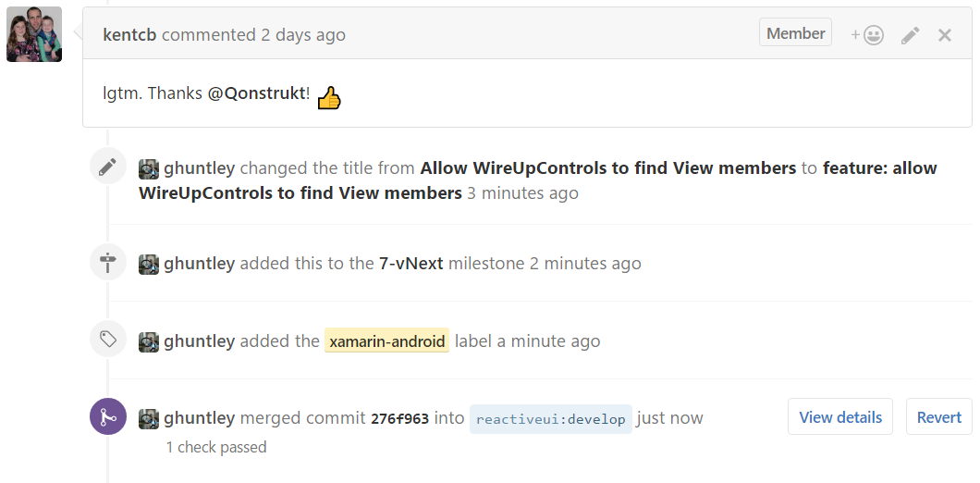Edit kentcb's comment with the pencil icon
The width and height of the screenshot is (980, 483).
(910, 36)
